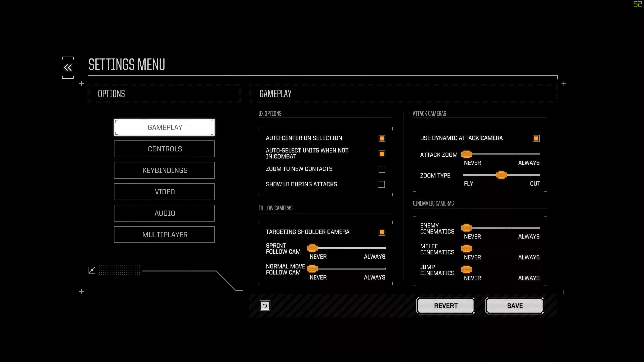Viewport: 644px width, 362px height.
Task: Click the help/question mark icon
Action: click(264, 305)
